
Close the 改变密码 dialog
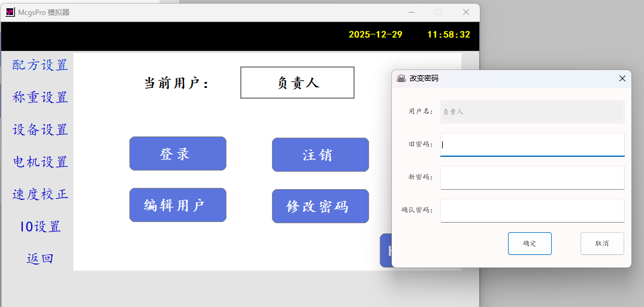(x=622, y=78)
